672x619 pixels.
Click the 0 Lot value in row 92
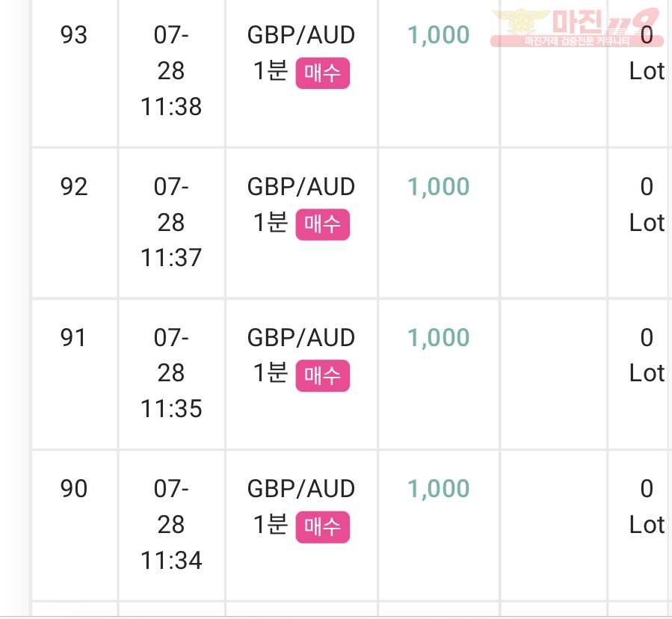pyautogui.click(x=647, y=205)
